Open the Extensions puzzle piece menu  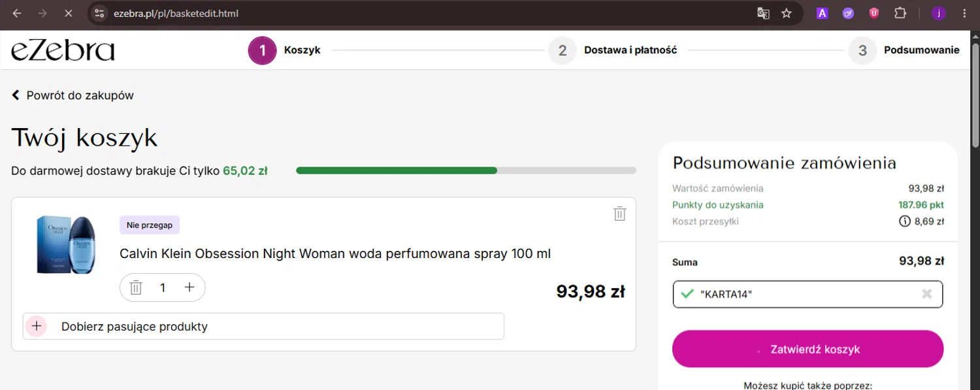pos(900,13)
